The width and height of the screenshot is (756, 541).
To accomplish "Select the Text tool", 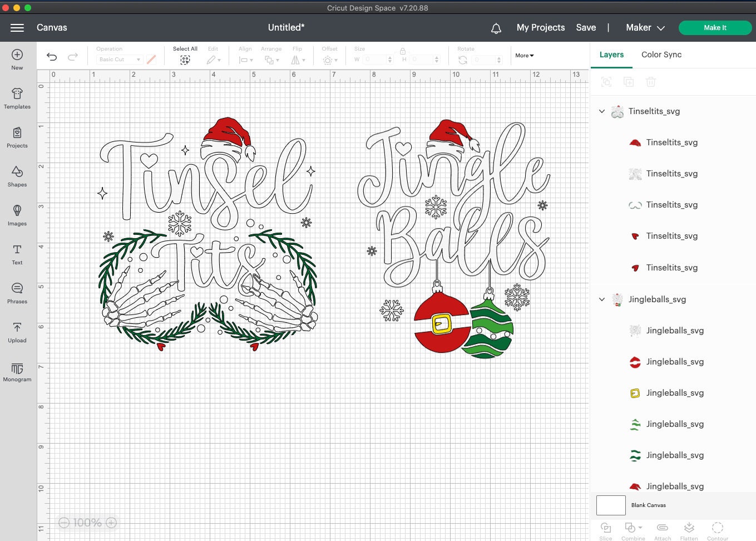I will click(17, 254).
